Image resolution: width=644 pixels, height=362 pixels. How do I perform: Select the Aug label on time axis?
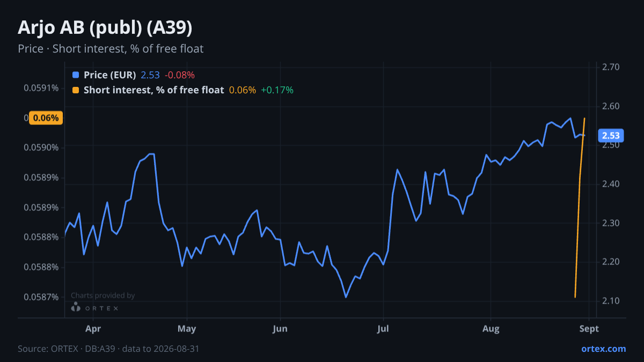491,328
